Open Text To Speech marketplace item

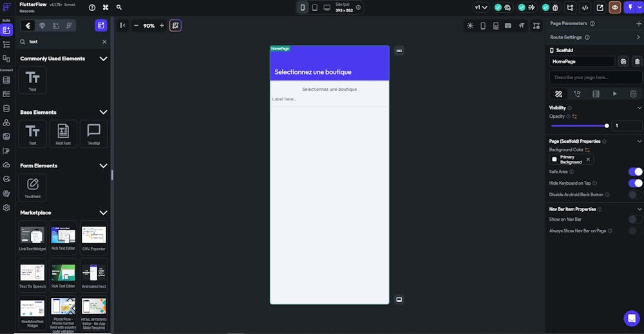click(32, 275)
